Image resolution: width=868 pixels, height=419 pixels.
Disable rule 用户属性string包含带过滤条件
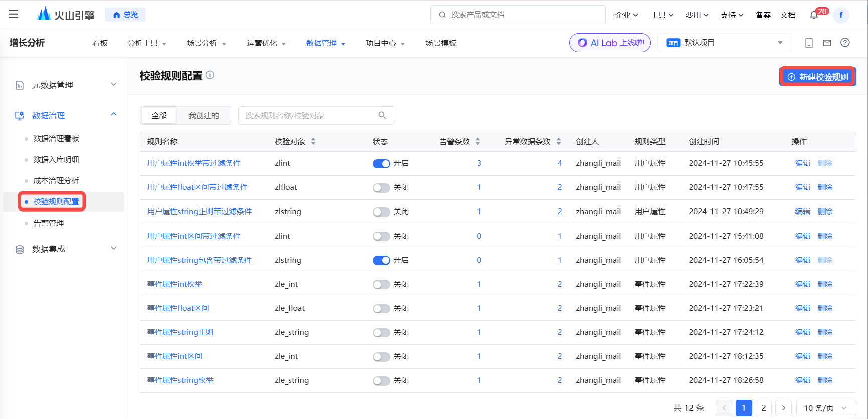pyautogui.click(x=381, y=260)
